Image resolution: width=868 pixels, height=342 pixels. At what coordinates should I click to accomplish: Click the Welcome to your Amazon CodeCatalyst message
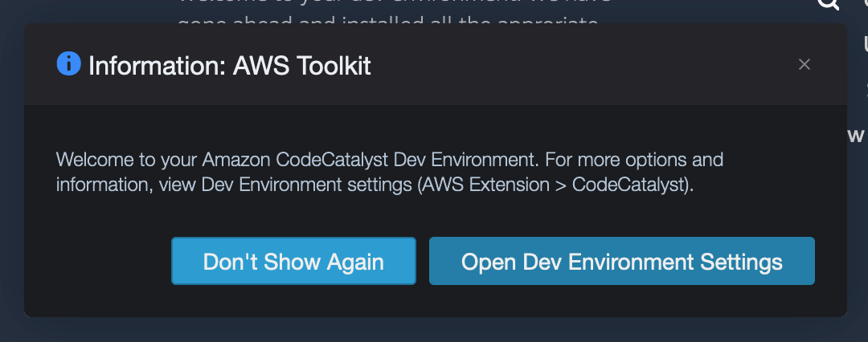pyautogui.click(x=389, y=172)
